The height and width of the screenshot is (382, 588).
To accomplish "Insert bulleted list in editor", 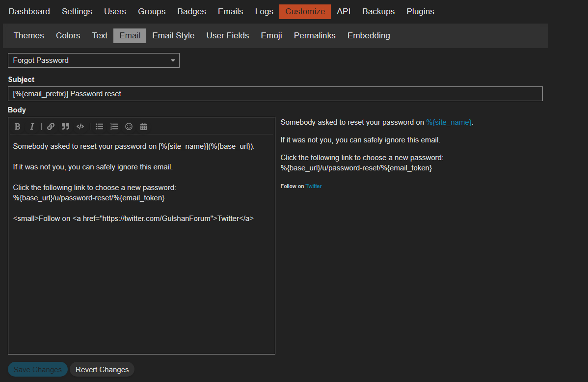I will 99,127.
